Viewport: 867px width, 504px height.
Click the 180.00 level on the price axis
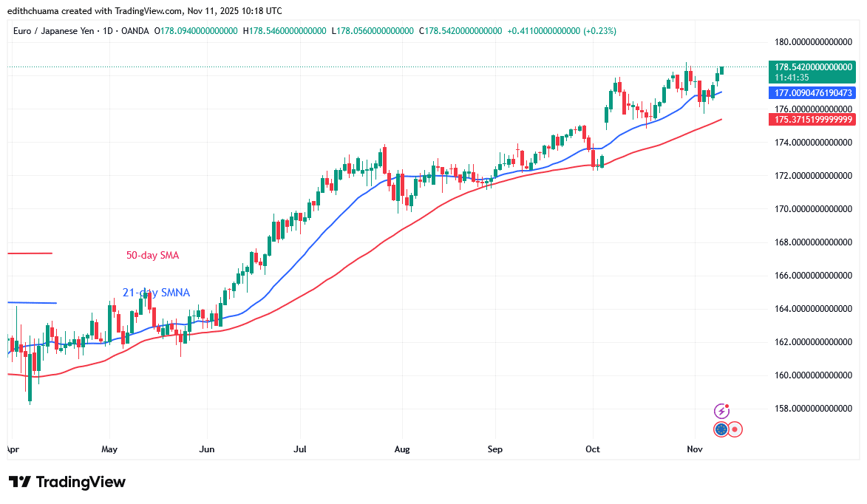813,42
